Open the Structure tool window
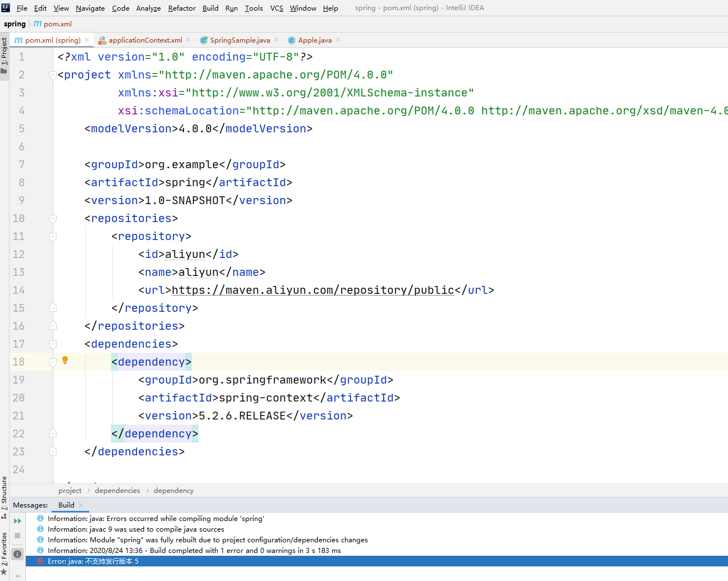Screen dimensions: 728x581 4,497
